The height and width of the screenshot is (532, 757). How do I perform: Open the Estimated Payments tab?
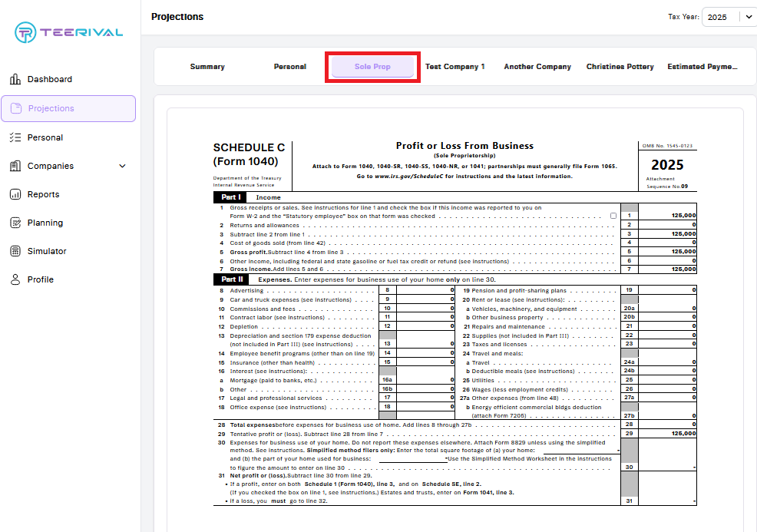(x=702, y=67)
